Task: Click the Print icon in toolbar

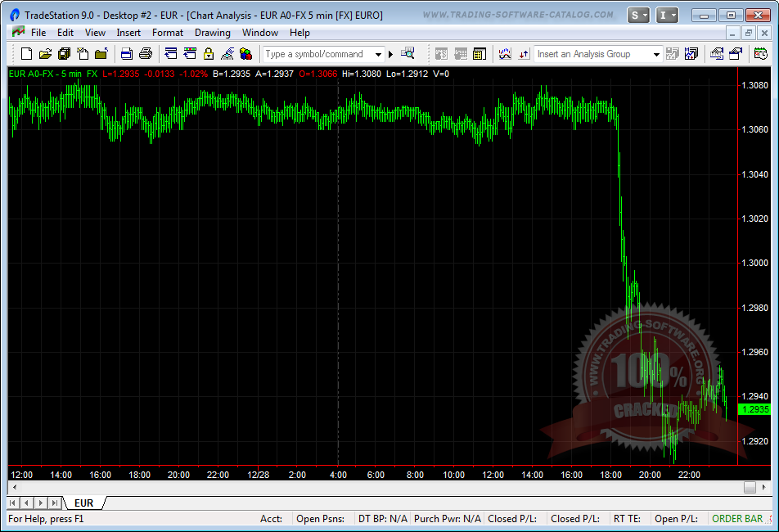Action: coord(146,54)
